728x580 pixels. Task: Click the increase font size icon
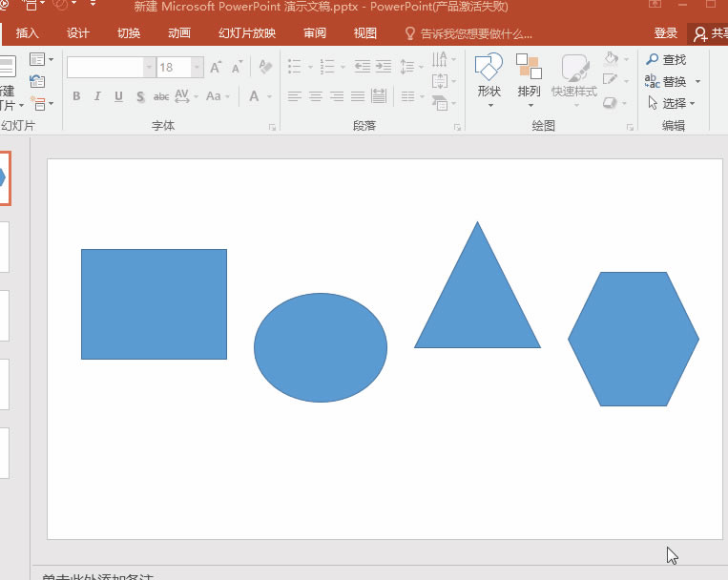[216, 68]
